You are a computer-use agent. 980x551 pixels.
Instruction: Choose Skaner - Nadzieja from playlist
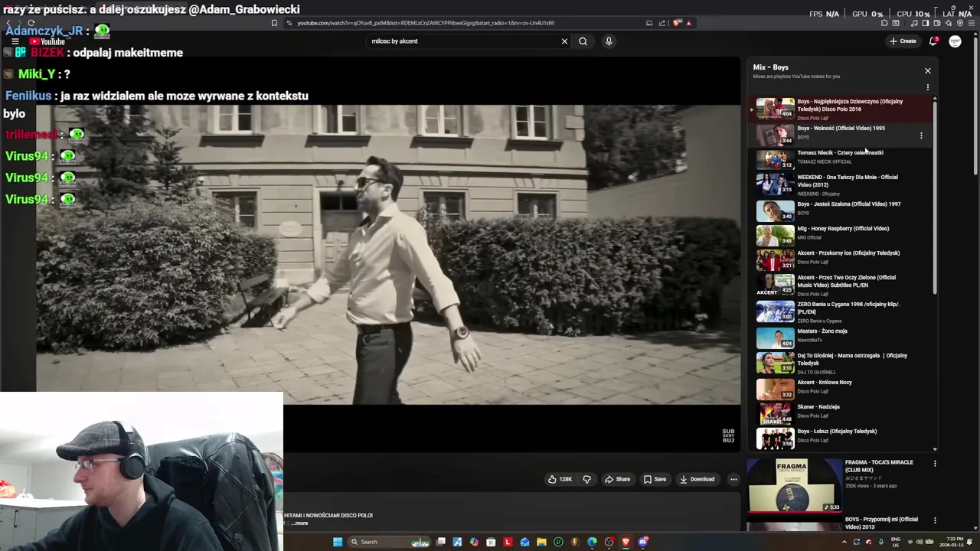point(840,412)
